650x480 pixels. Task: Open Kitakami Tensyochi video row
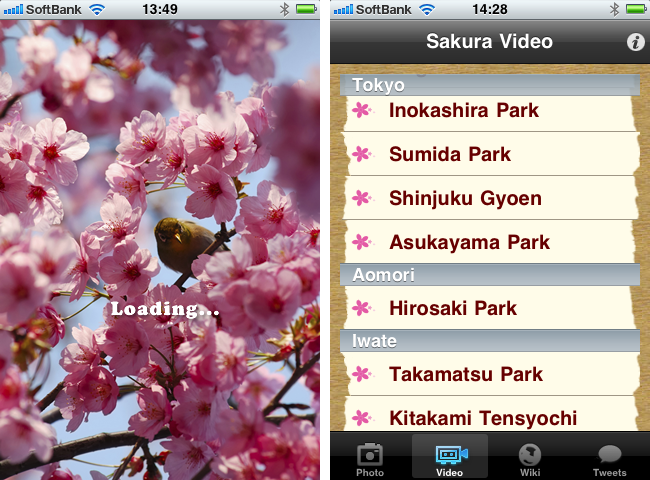(x=489, y=414)
